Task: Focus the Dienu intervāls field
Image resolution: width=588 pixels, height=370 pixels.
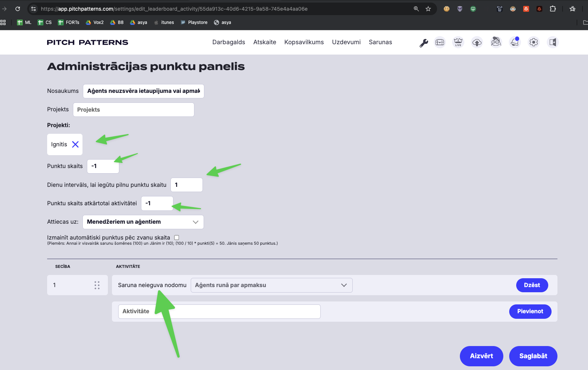Action: click(187, 185)
